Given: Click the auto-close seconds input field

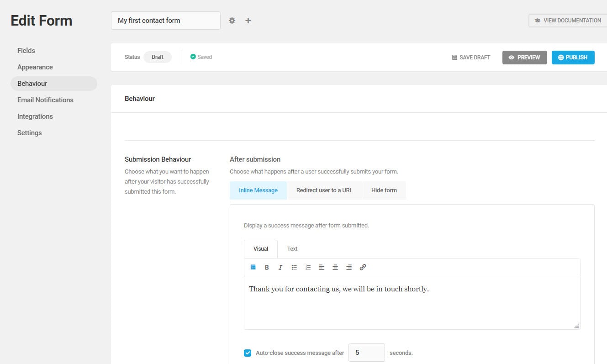Looking at the screenshot, I should 366,353.
